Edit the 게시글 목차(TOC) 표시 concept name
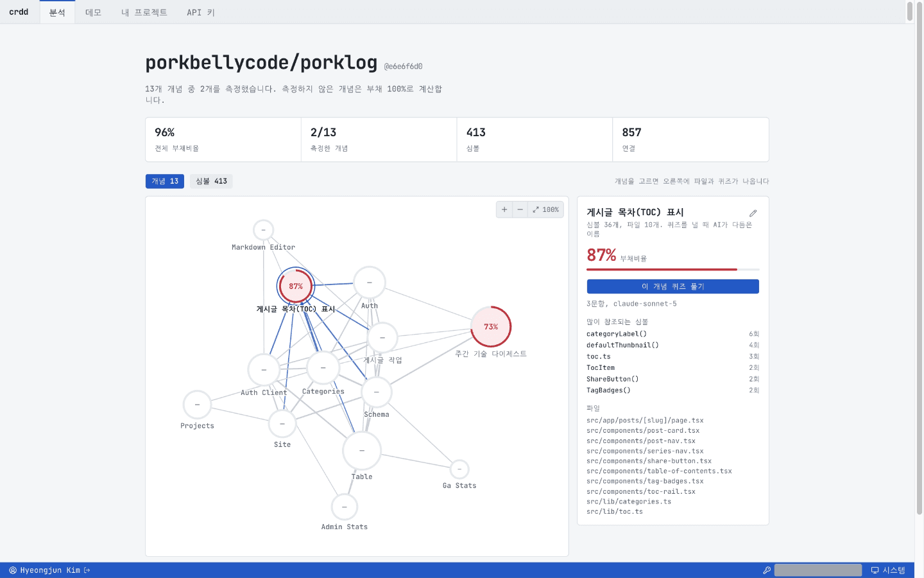924x578 pixels. coord(753,213)
